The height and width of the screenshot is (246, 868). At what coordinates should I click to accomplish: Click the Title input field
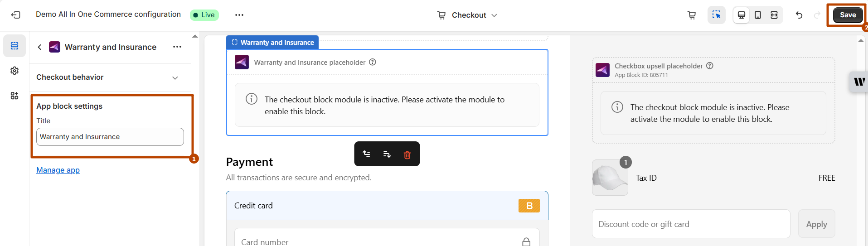(x=110, y=137)
